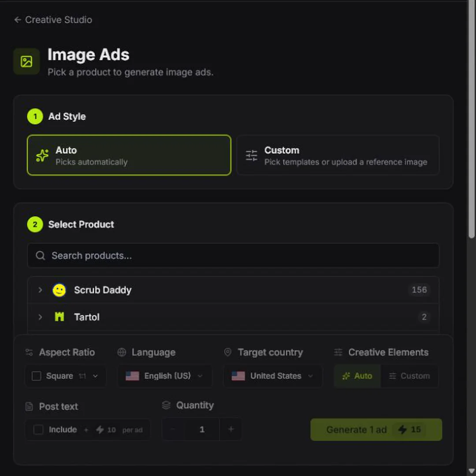The image size is (476, 476).
Task: Click the Scrub Daddy smiley logo
Action: [x=59, y=290]
